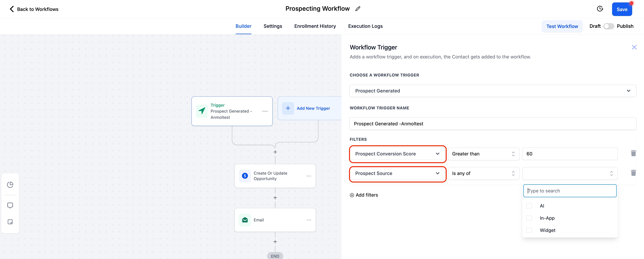Open the Execution Logs tab
The height and width of the screenshot is (259, 644).
(365, 26)
